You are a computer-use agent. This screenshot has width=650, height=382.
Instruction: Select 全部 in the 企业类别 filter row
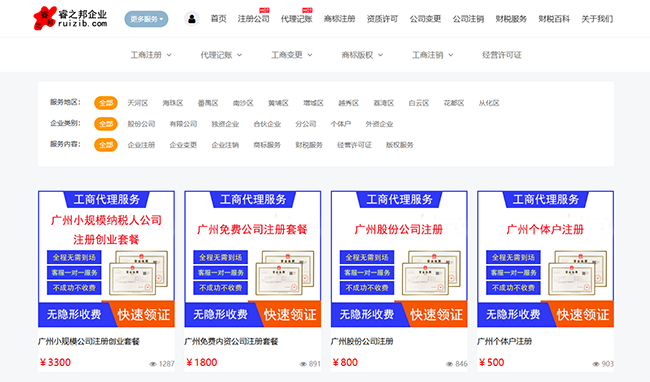tap(106, 124)
